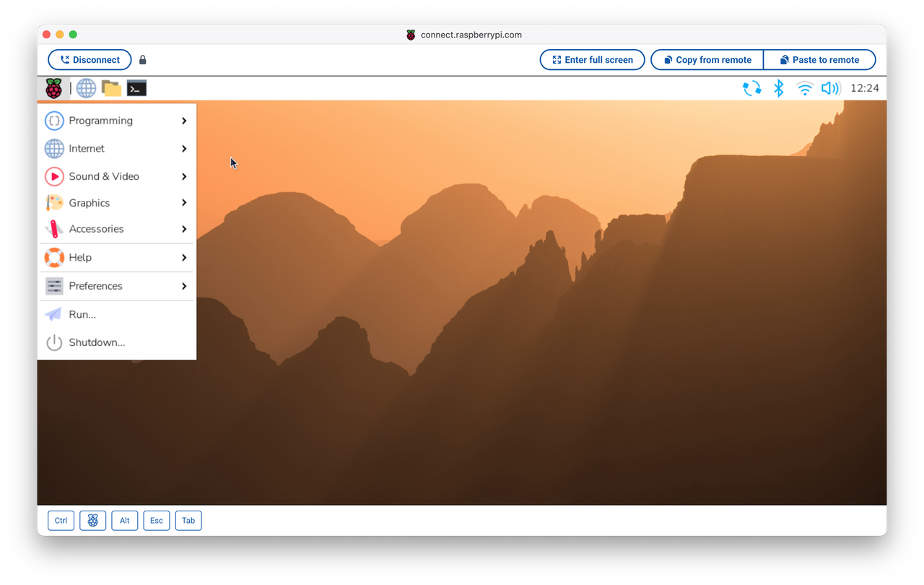Click the Raspberry Pi menu icon
The width and height of the screenshot is (924, 585).
pyautogui.click(x=54, y=87)
